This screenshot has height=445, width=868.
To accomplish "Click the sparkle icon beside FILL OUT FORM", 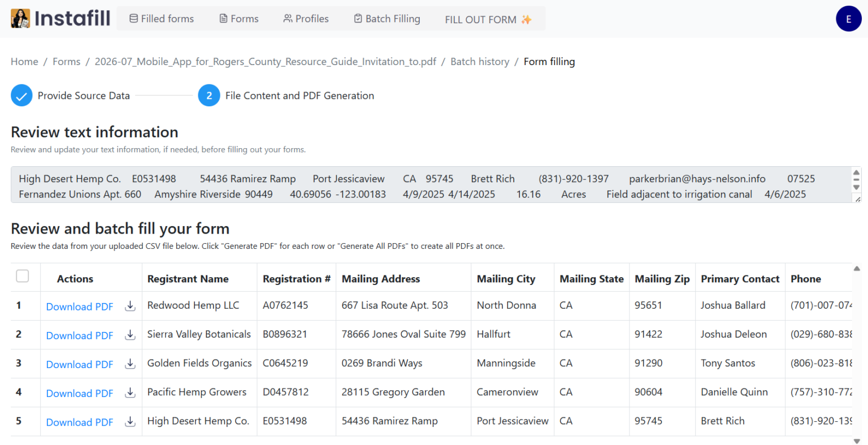I will tap(526, 18).
